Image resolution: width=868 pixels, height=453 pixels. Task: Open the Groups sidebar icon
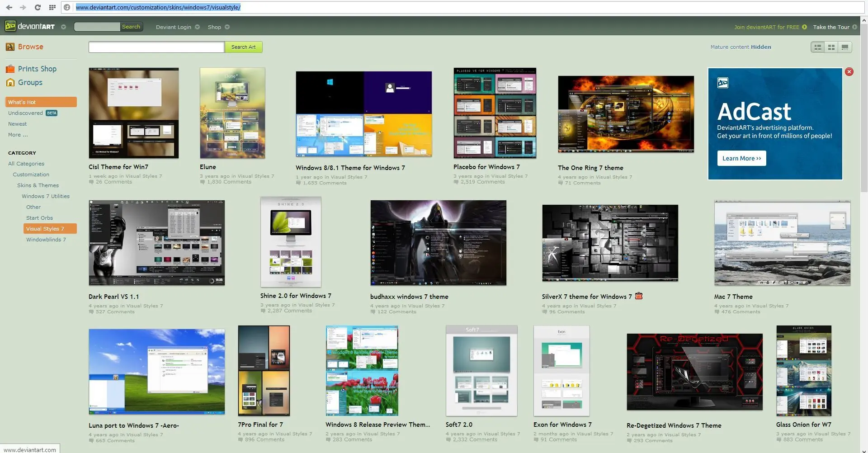coord(10,82)
